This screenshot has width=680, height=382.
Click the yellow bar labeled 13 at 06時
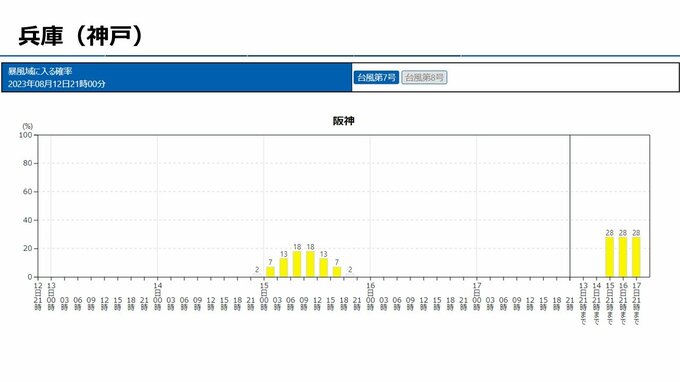(284, 268)
